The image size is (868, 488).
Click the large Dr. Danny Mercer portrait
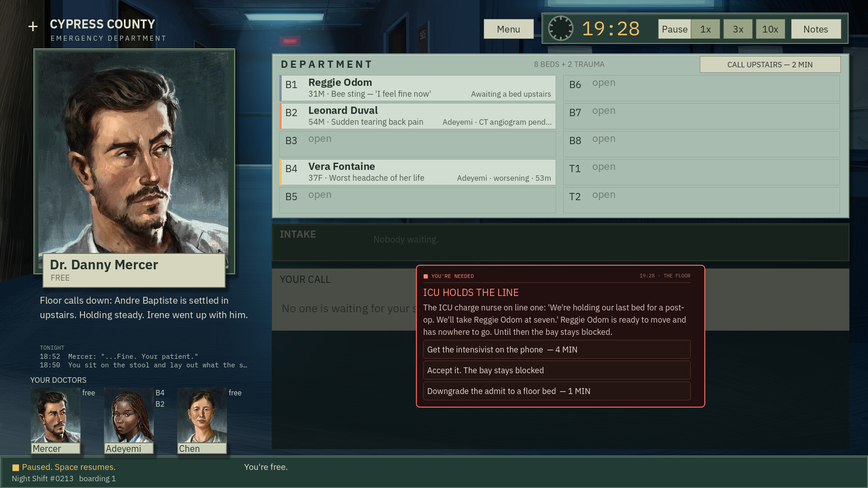[x=134, y=154]
